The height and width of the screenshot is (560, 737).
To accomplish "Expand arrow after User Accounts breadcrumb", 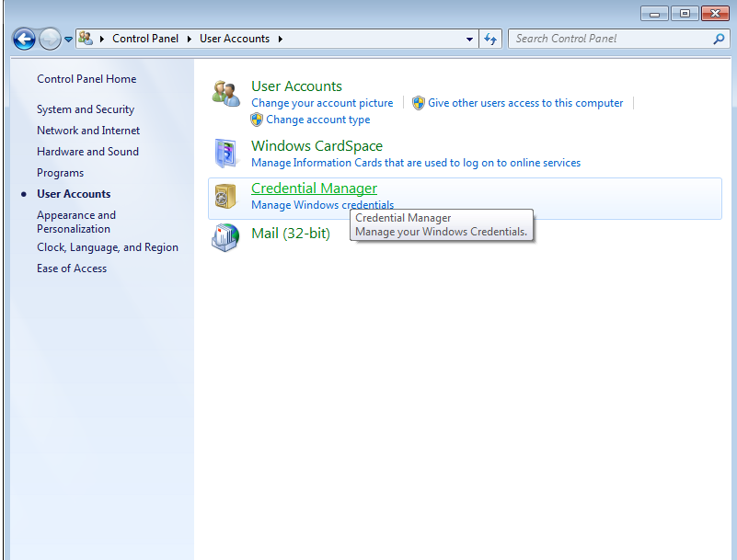I will pyautogui.click(x=280, y=39).
